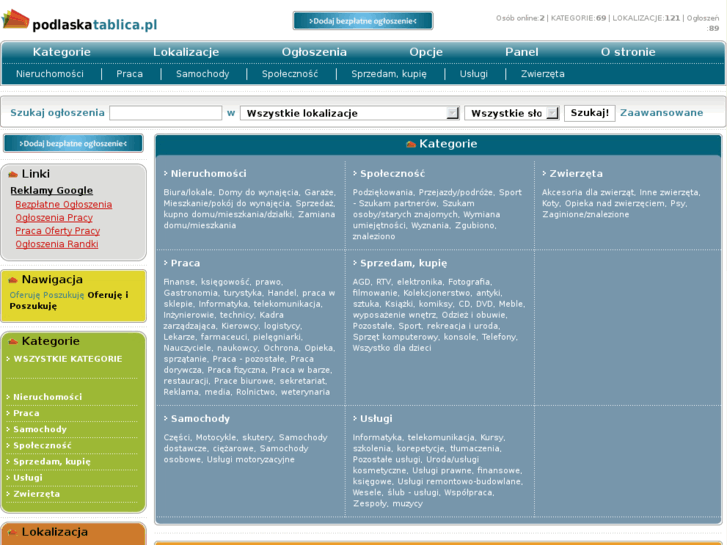Filter by Oferuję in Nawigacja
Screen dimensions: 727x545
click(25, 295)
